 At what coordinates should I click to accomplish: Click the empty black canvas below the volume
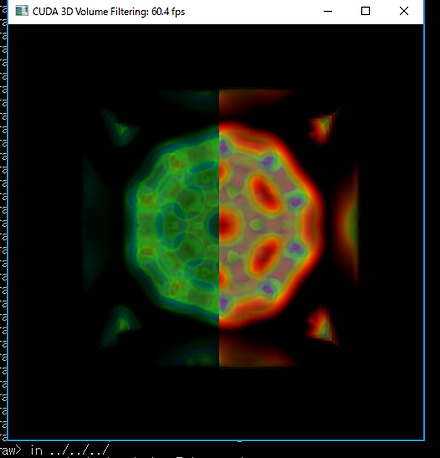[x=216, y=403]
